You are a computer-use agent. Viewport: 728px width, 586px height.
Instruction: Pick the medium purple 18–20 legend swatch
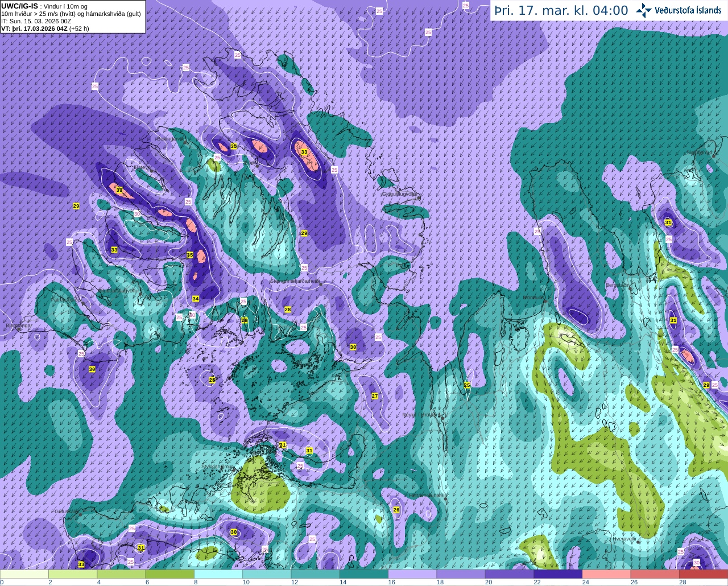(x=461, y=574)
